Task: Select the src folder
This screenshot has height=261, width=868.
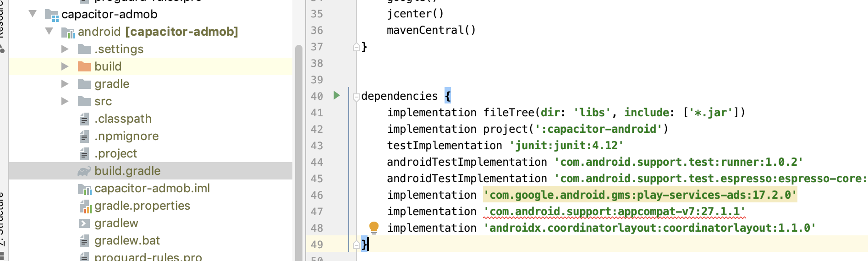Action: 103,101
